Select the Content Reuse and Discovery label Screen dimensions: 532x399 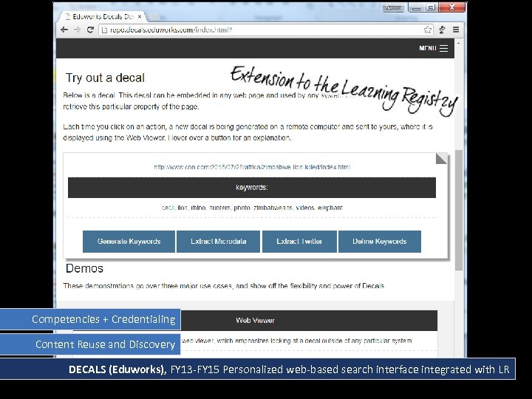pos(90,344)
